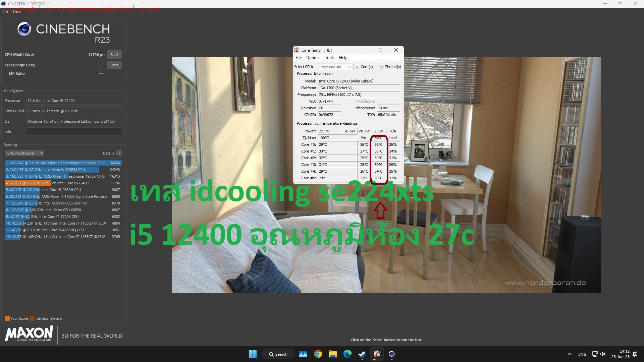Click the Core Temp taskbar icon
This screenshot has width=644, height=362.
tap(377, 354)
